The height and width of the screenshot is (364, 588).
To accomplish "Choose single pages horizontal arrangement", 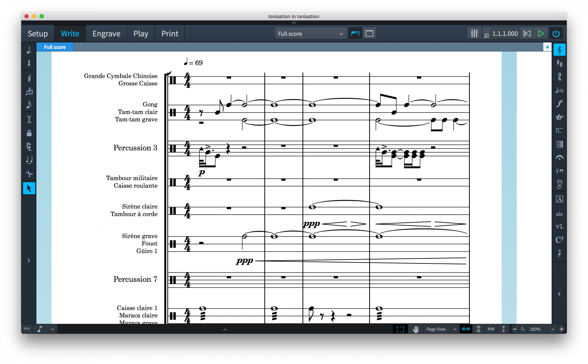I will (491, 329).
